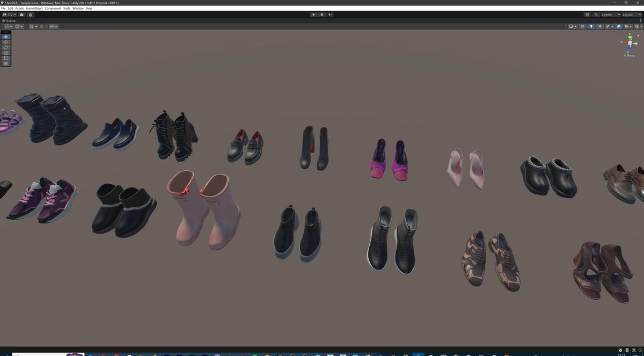Toggle scene lighting in the Scene view toolbar
This screenshot has width=644, height=356.
pos(591,26)
